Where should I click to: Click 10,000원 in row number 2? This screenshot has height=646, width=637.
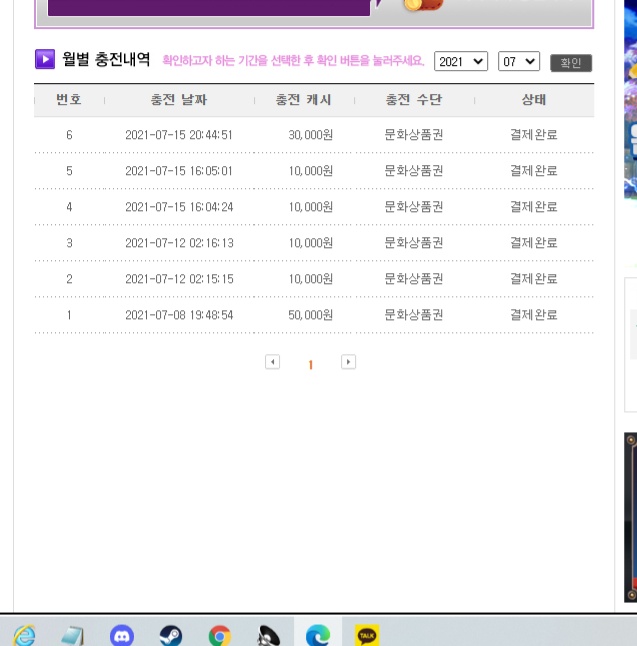point(310,279)
